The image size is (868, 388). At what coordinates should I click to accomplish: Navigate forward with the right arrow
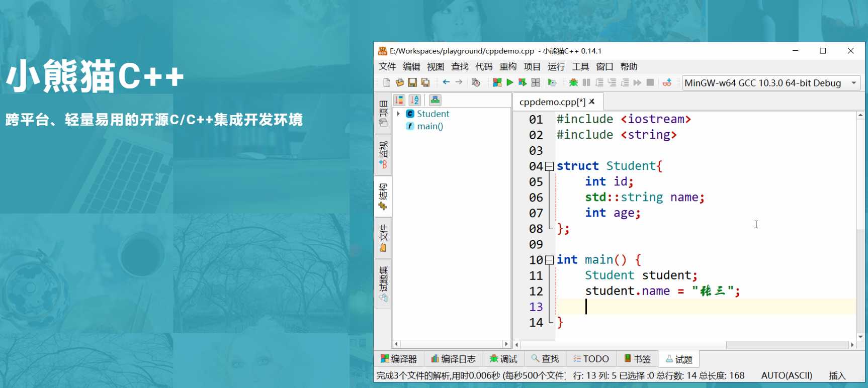(459, 82)
